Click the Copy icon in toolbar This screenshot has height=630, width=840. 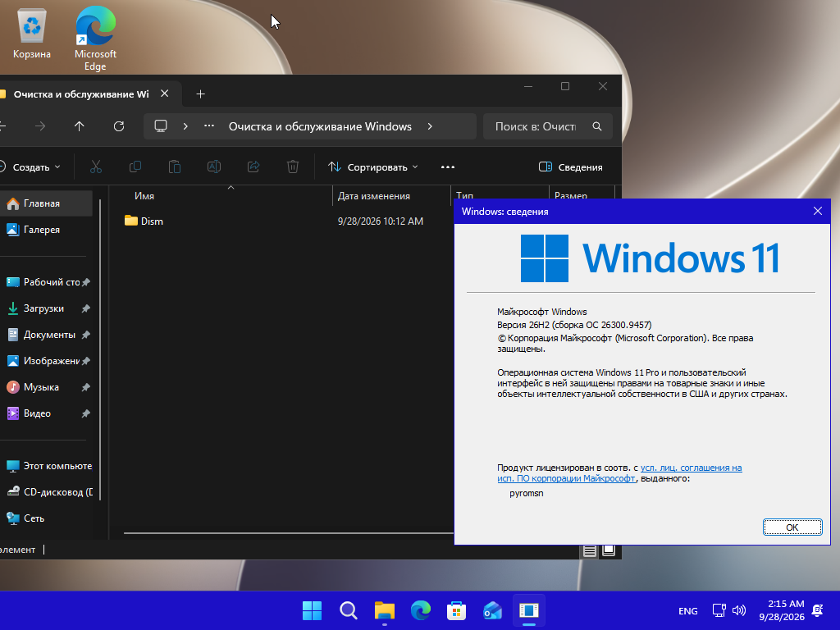tap(135, 167)
